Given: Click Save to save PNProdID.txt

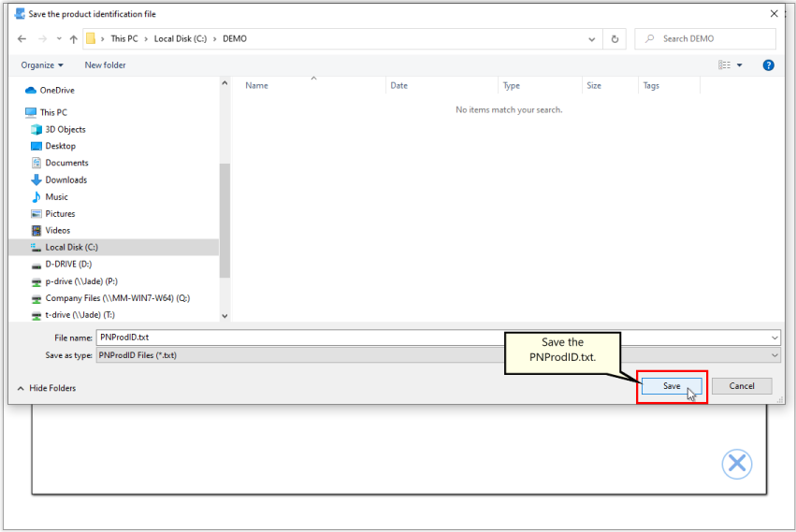Looking at the screenshot, I should point(672,386).
